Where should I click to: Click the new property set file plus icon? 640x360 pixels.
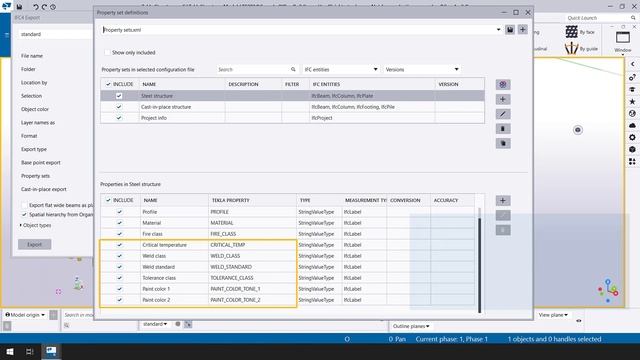pos(522,30)
